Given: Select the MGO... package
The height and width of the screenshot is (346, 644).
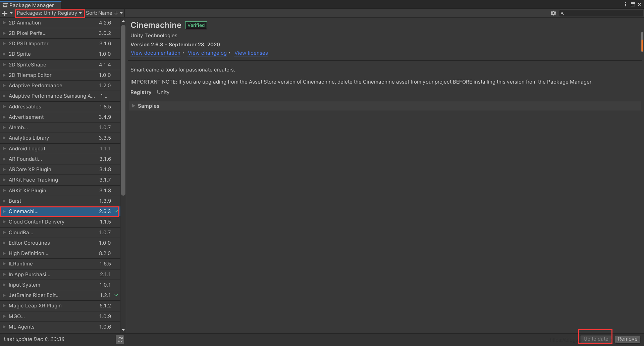Looking at the screenshot, I should (60, 316).
